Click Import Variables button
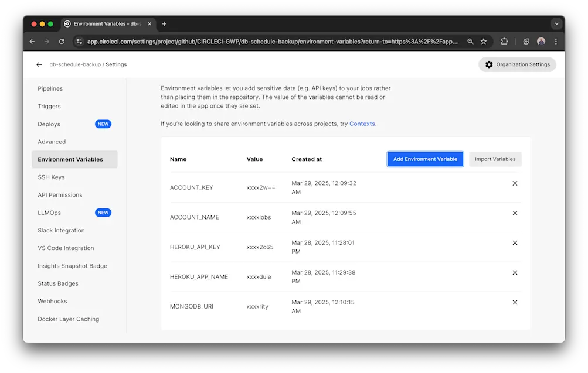Image resolution: width=588 pixels, height=373 pixels. click(495, 159)
